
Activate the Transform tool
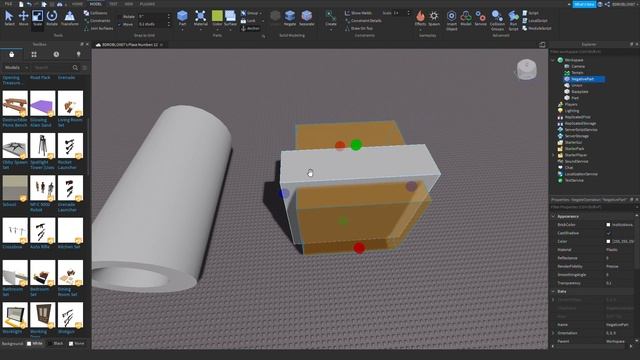(70, 18)
